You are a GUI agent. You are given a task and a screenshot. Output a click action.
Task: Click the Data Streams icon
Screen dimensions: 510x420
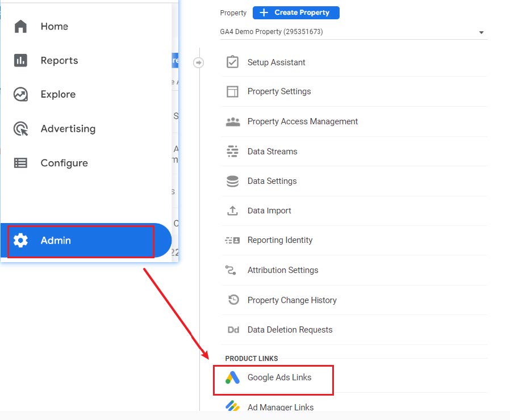[232, 152]
